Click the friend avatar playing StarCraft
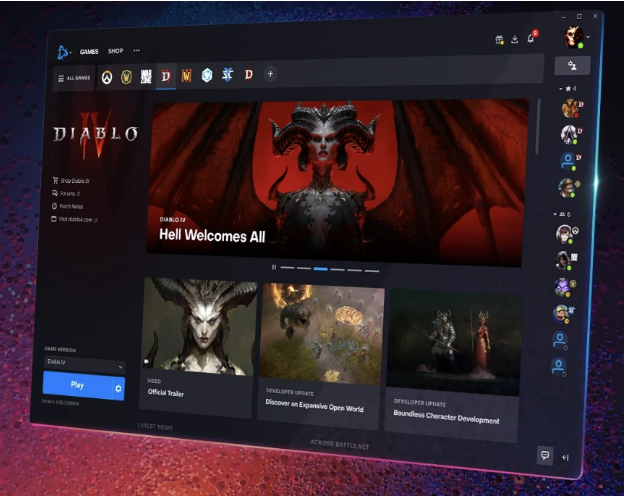 coord(561,313)
